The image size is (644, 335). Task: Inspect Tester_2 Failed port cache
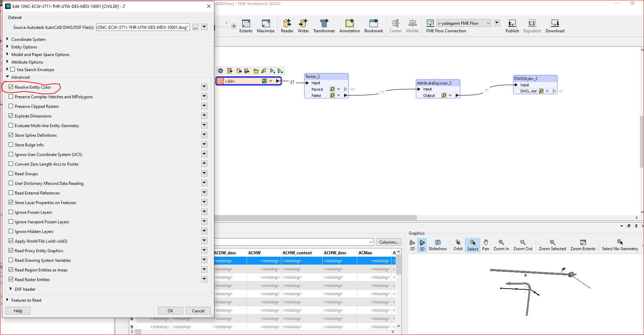click(x=332, y=96)
